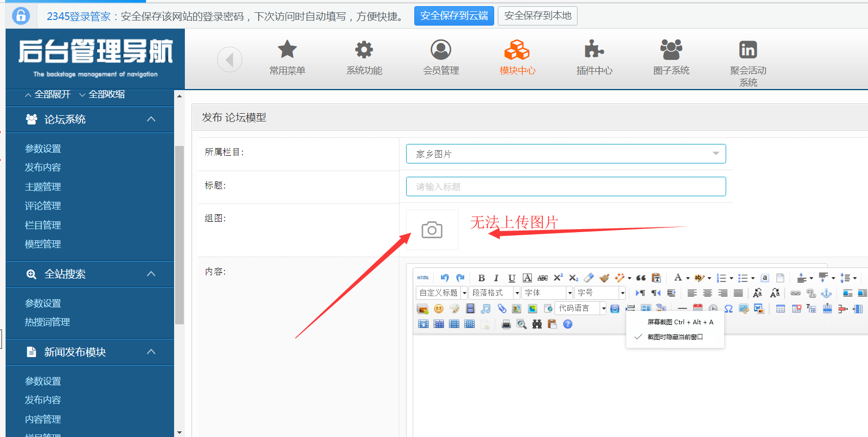Open the 所属栏目 dropdown showing 家乡图片
The height and width of the screenshot is (437, 868).
click(x=565, y=154)
